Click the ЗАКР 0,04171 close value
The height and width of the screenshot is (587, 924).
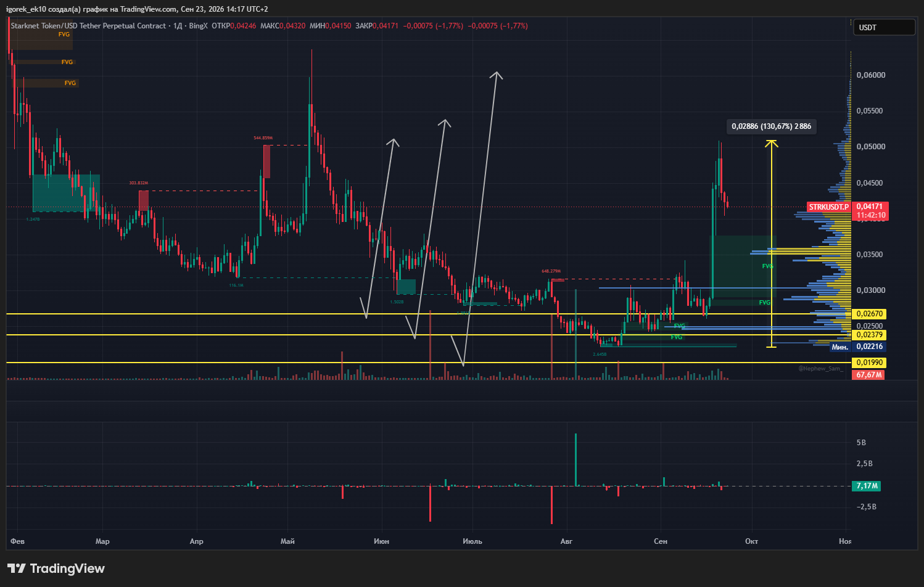click(377, 26)
